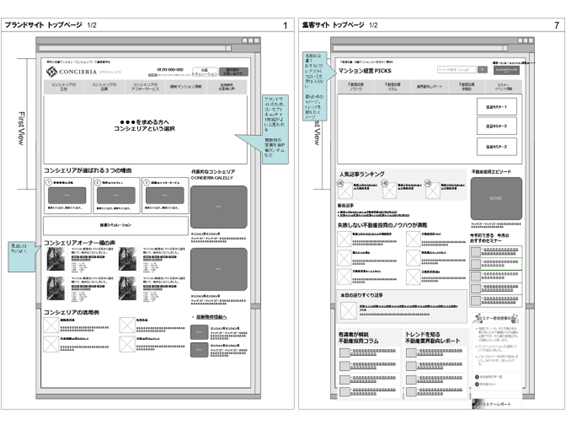Viewport: 566px width, 425px height.
Task: Open the セミナーレポート icon at bottom
Action: tap(478, 404)
